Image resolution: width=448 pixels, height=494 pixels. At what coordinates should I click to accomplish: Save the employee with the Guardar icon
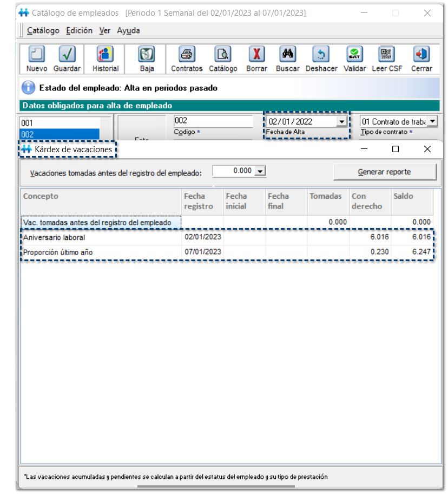[x=67, y=55]
